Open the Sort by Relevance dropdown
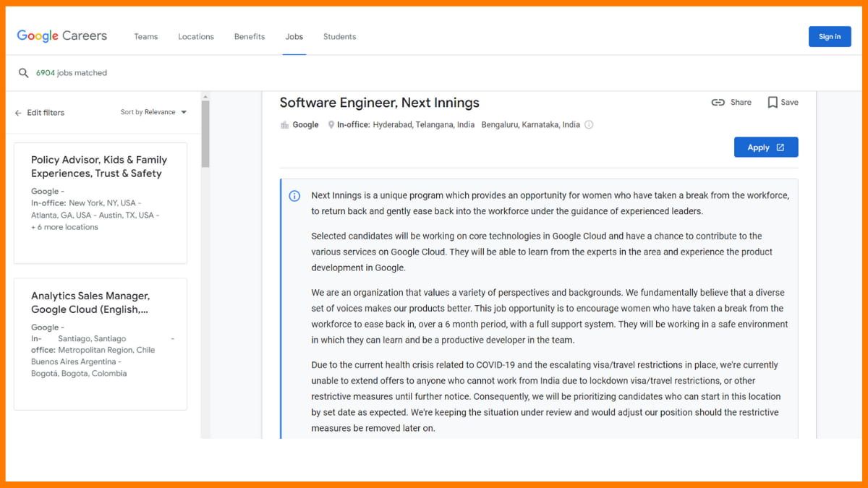This screenshot has height=488, width=868. coord(153,112)
